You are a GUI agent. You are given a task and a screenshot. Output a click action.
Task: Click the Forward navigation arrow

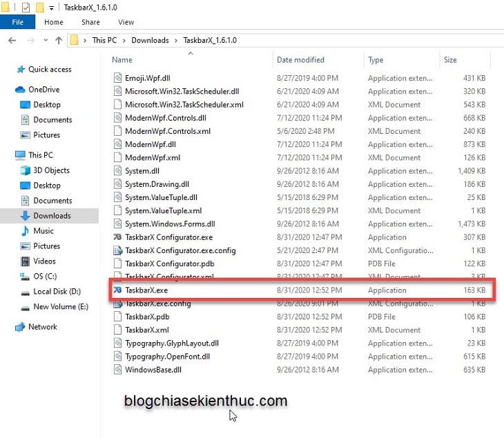click(x=30, y=41)
